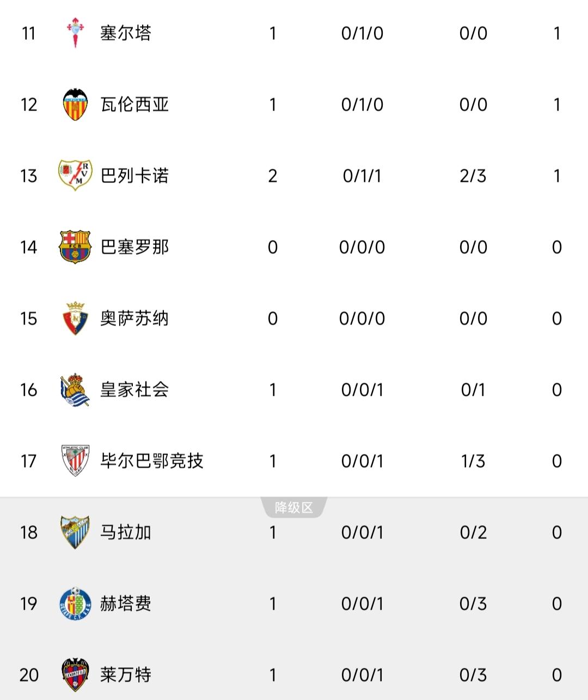This screenshot has width=588, height=700.
Task: Tap the Osasuna (奥萨苏纳) team crest
Action: [x=75, y=318]
